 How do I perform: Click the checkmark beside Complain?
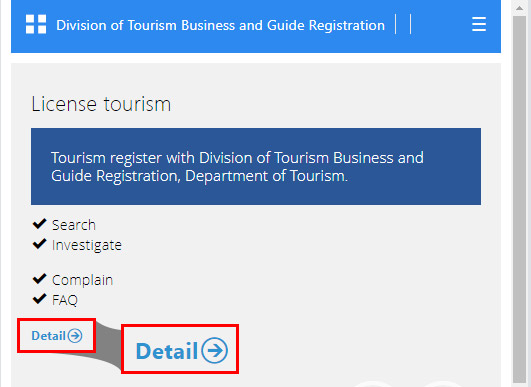39,279
